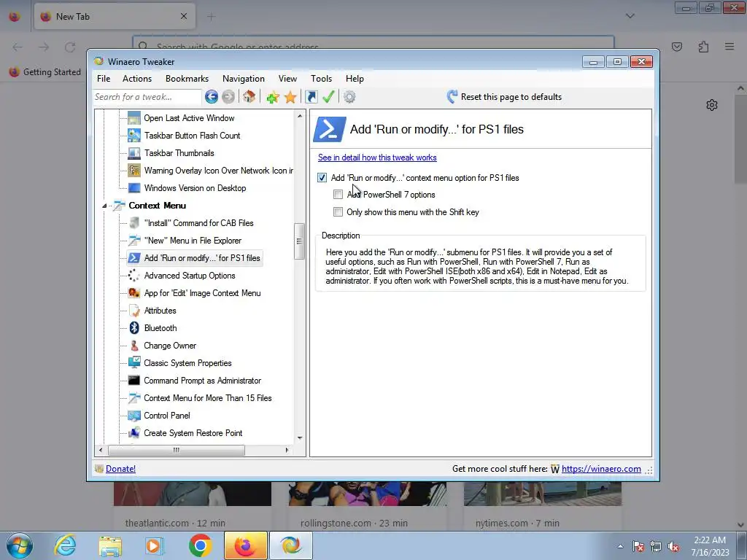Click the tree scrollbar down arrow
747x560 pixels.
tap(300, 437)
